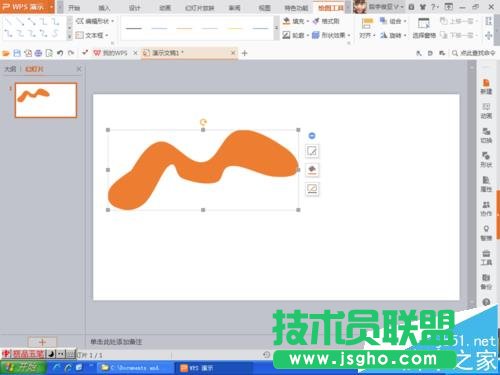The width and height of the screenshot is (500, 375).
Task: Choose the yellow line style preset
Action: [235, 29]
